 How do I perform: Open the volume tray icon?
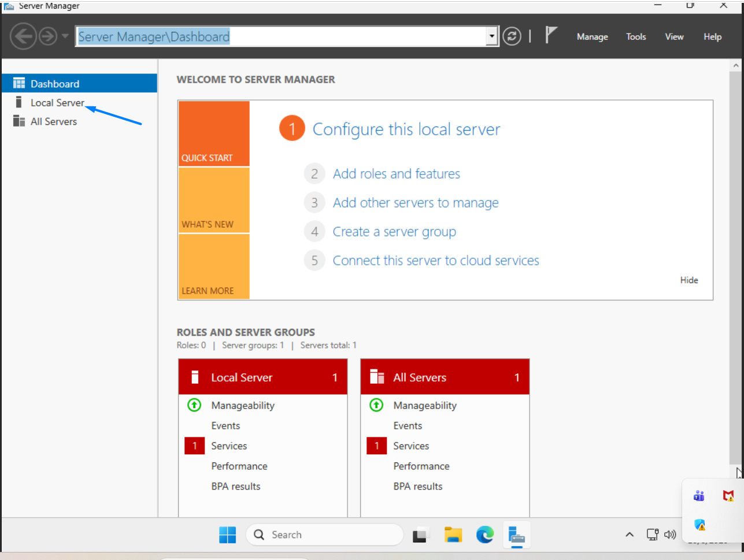pyautogui.click(x=670, y=535)
